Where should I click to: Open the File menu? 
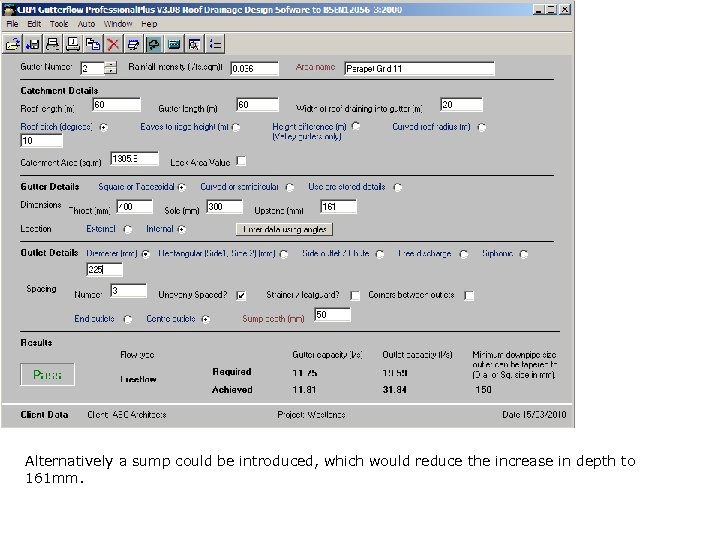pyautogui.click(x=12, y=24)
